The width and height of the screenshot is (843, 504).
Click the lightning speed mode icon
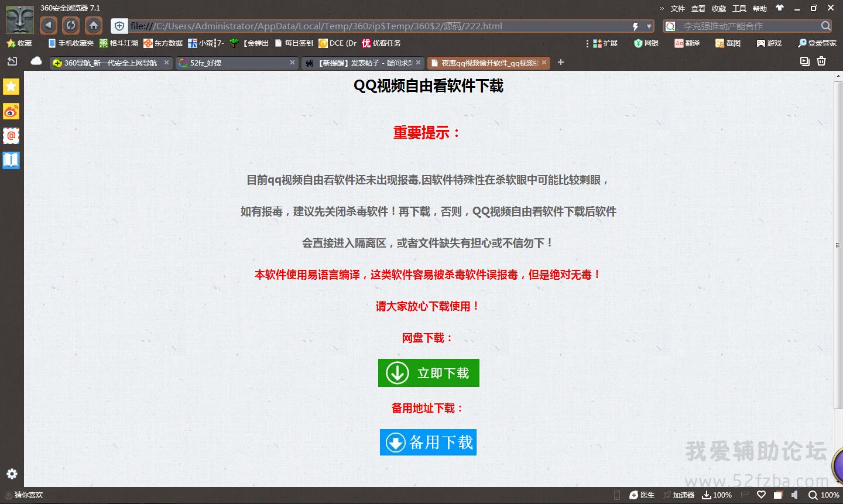pyautogui.click(x=635, y=26)
